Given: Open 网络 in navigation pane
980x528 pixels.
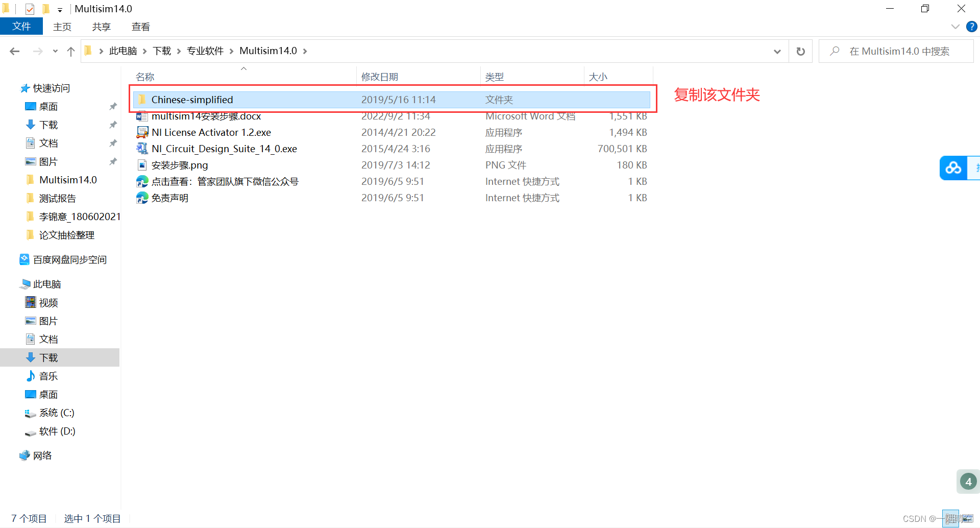Looking at the screenshot, I should click(42, 456).
